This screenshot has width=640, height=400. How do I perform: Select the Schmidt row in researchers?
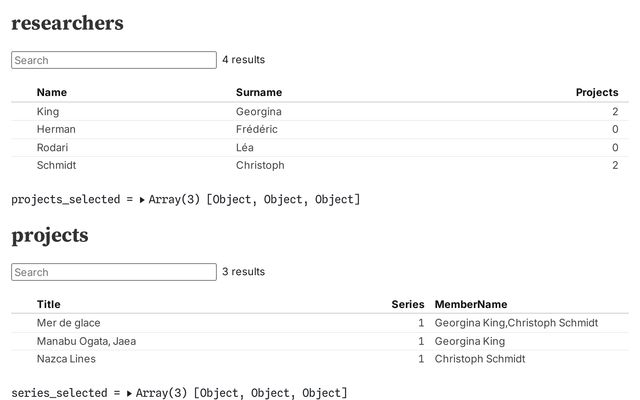(320, 165)
